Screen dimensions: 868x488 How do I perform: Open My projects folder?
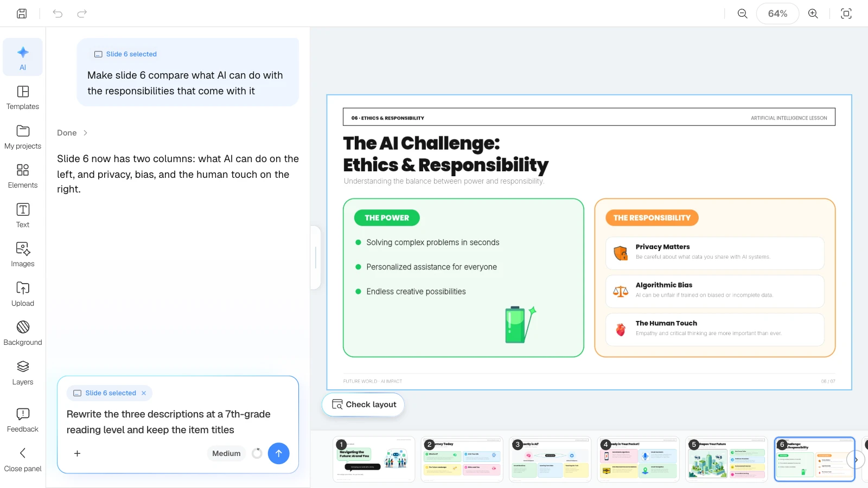click(23, 137)
